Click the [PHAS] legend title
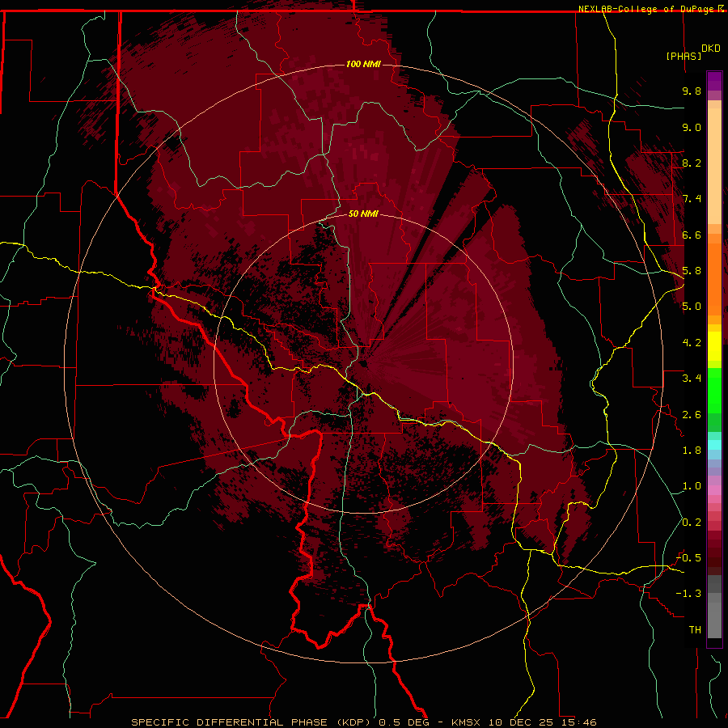Viewport: 728px width, 728px height. pyautogui.click(x=684, y=56)
